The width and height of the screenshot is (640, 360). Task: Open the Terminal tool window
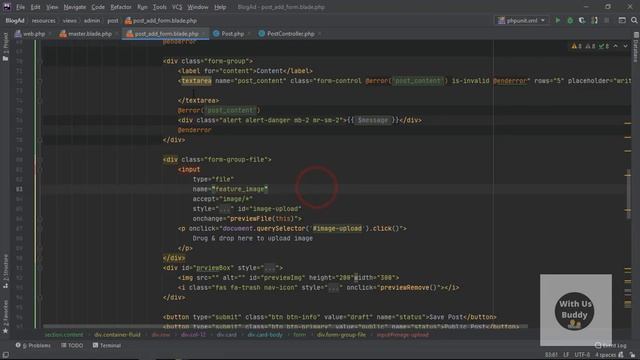tap(107, 345)
